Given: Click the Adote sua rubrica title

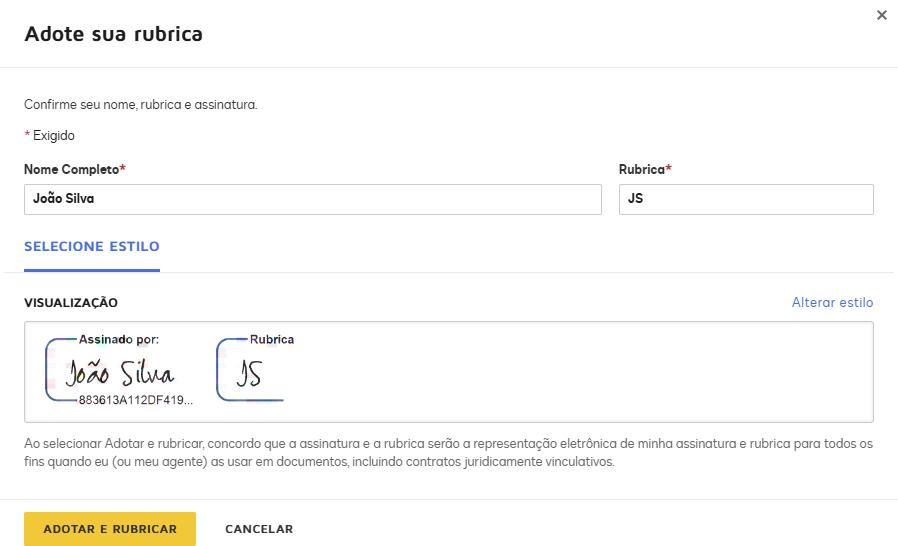Looking at the screenshot, I should [113, 34].
